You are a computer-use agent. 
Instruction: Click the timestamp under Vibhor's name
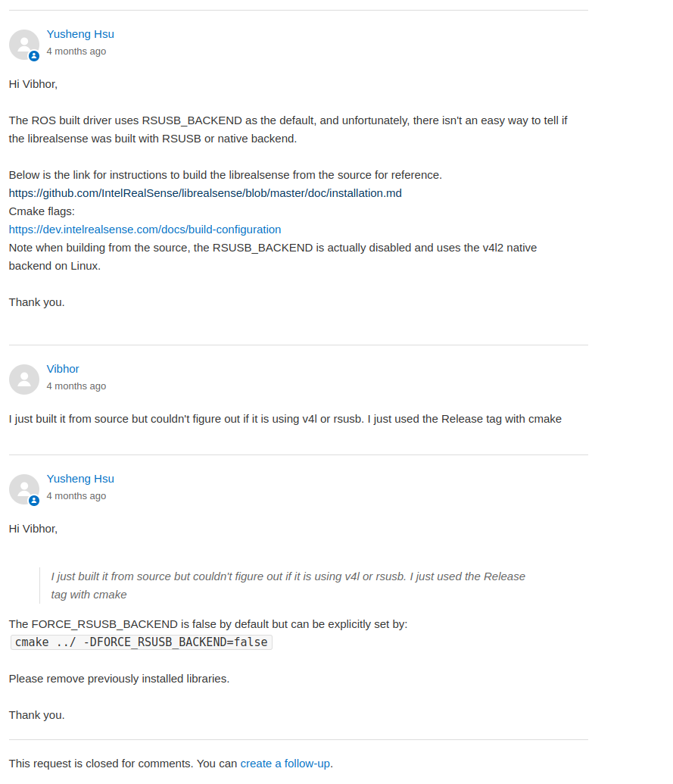(76, 386)
